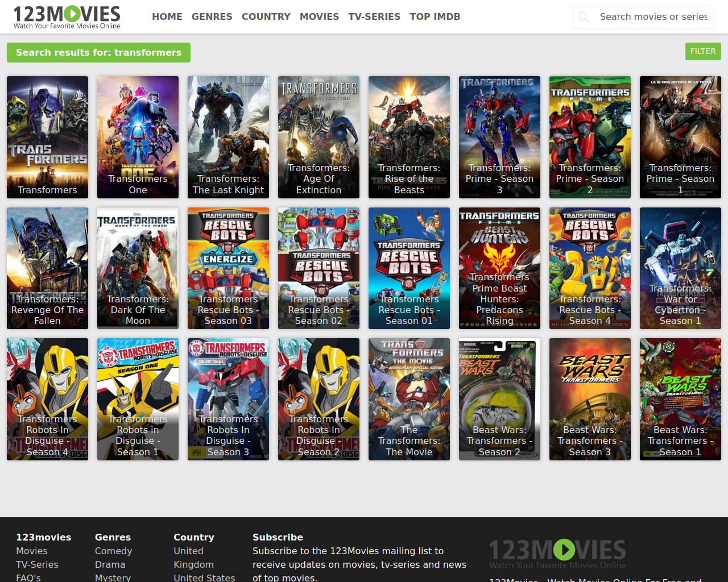Open Robots In Disguise - Season 4
The image size is (728, 582).
pos(47,399)
